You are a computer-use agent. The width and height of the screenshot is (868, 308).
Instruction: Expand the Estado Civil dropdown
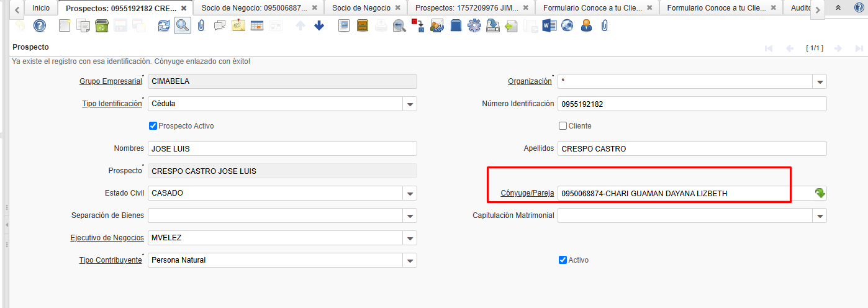point(410,194)
